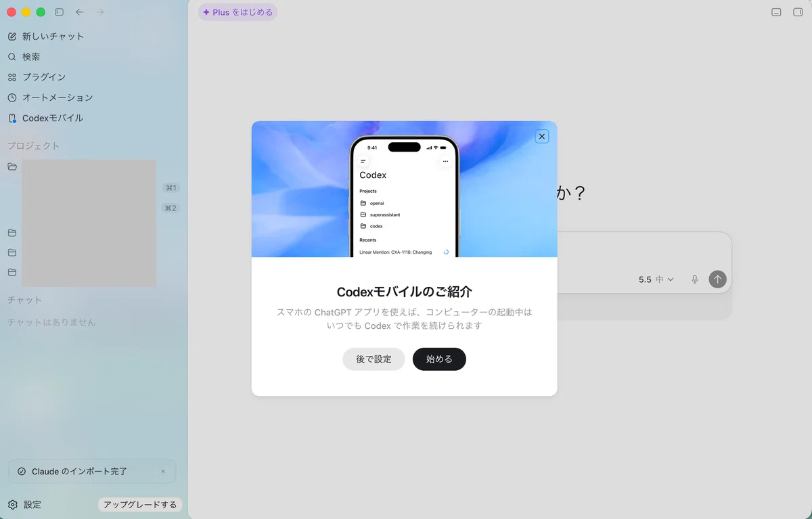Click the open folder icon of first project
Viewport: 812px width, 519px height.
12,166
